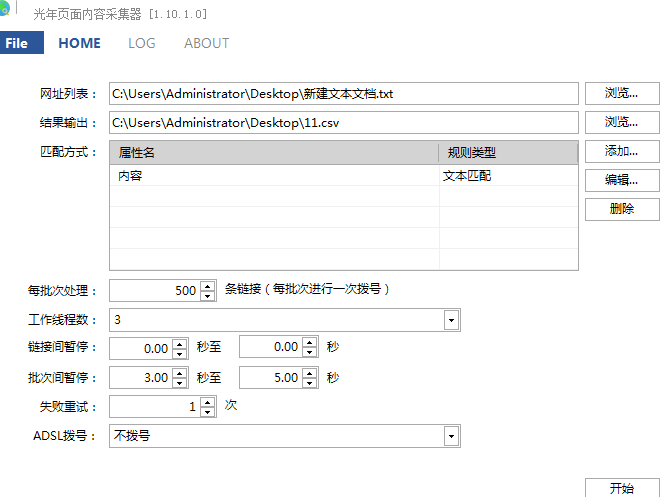
Task: Click the 编辑... button to edit rule
Action: [x=622, y=180]
